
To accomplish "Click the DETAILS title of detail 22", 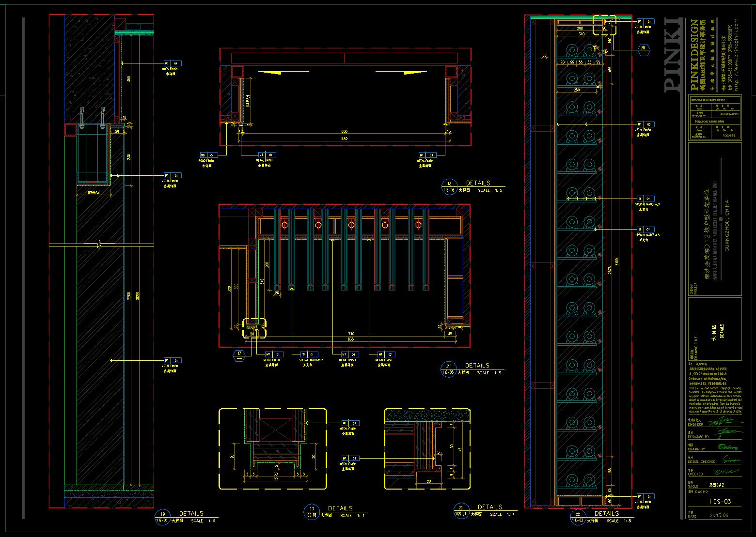I will pos(607,514).
